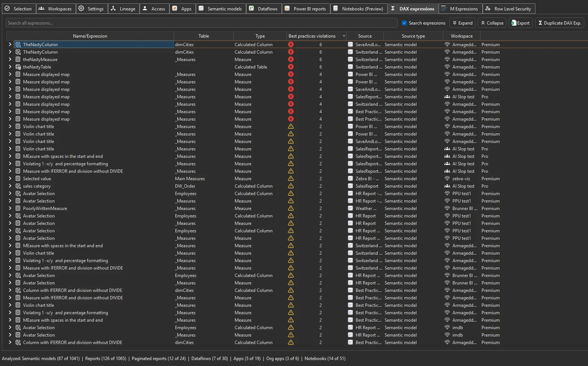Open the Power BI reports tab
The width and height of the screenshot is (588, 366).
[306, 9]
